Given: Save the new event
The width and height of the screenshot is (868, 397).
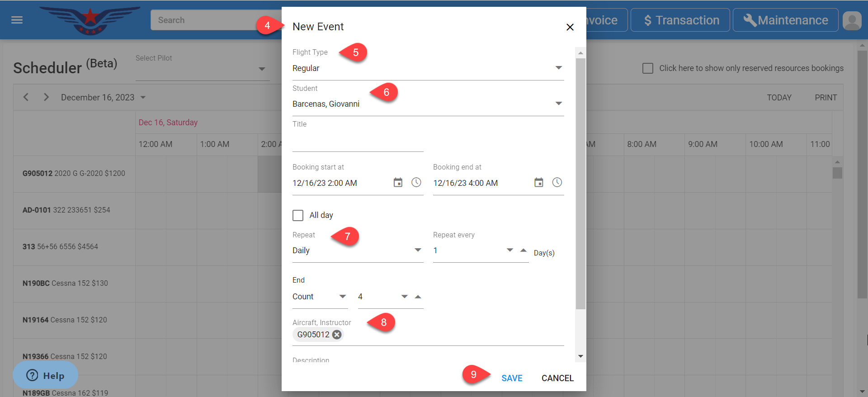Looking at the screenshot, I should coord(512,378).
